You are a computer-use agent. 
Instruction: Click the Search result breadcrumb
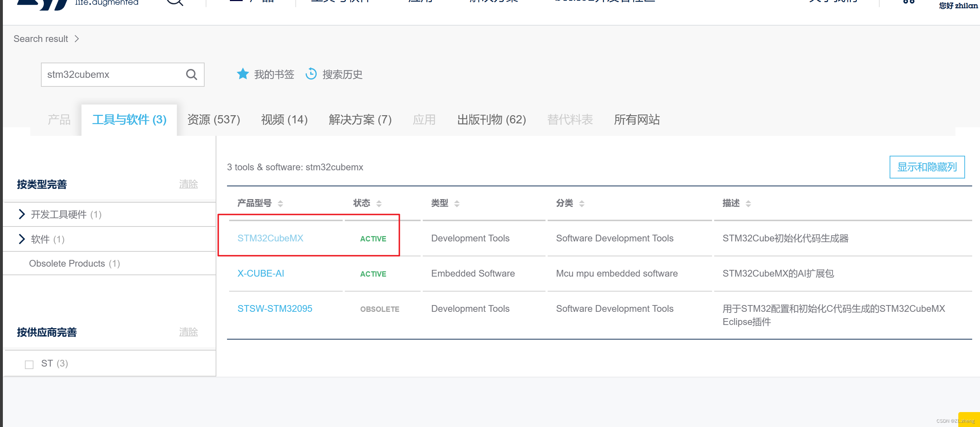[41, 39]
